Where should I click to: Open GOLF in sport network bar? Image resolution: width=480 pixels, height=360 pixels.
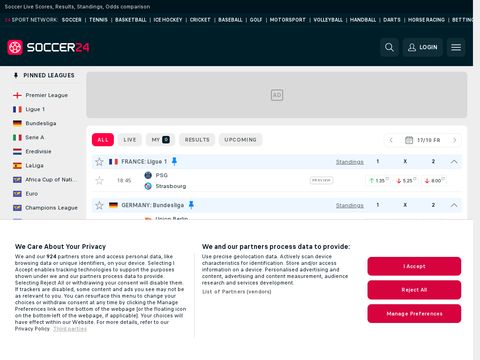256,20
